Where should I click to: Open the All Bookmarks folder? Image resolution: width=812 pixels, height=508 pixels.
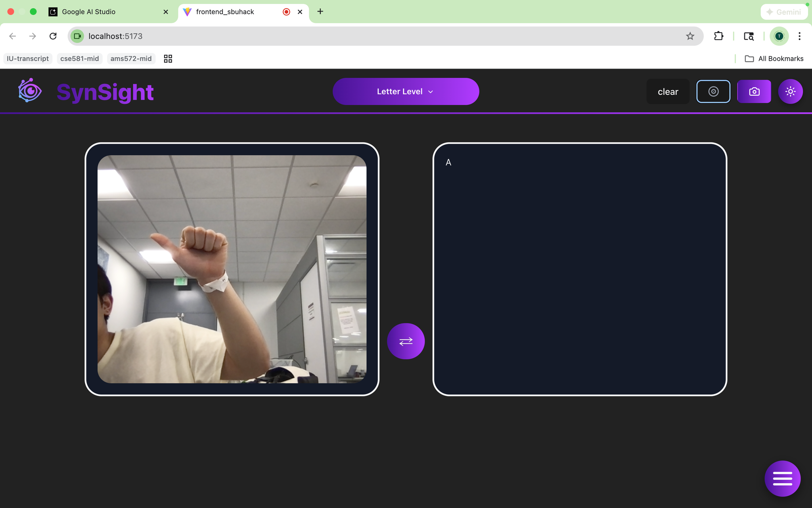click(x=774, y=59)
